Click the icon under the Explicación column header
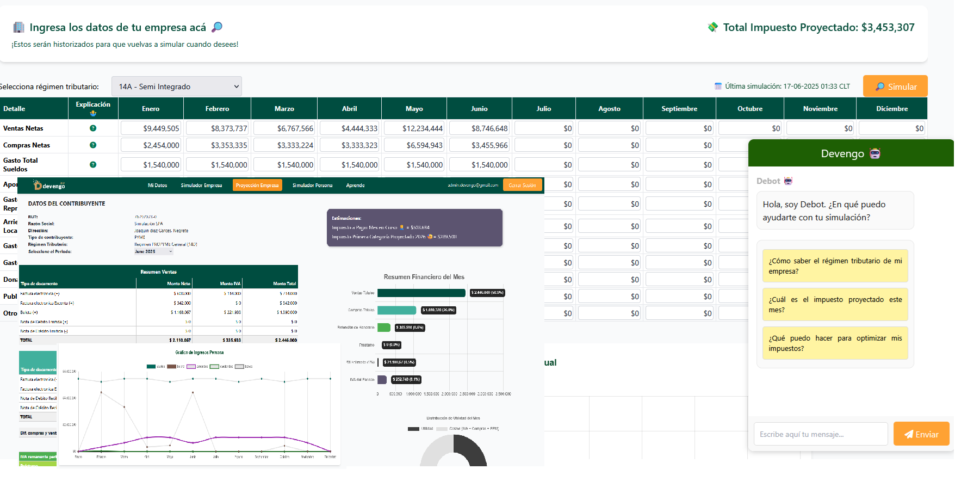This screenshot has height=494, width=980. (93, 113)
